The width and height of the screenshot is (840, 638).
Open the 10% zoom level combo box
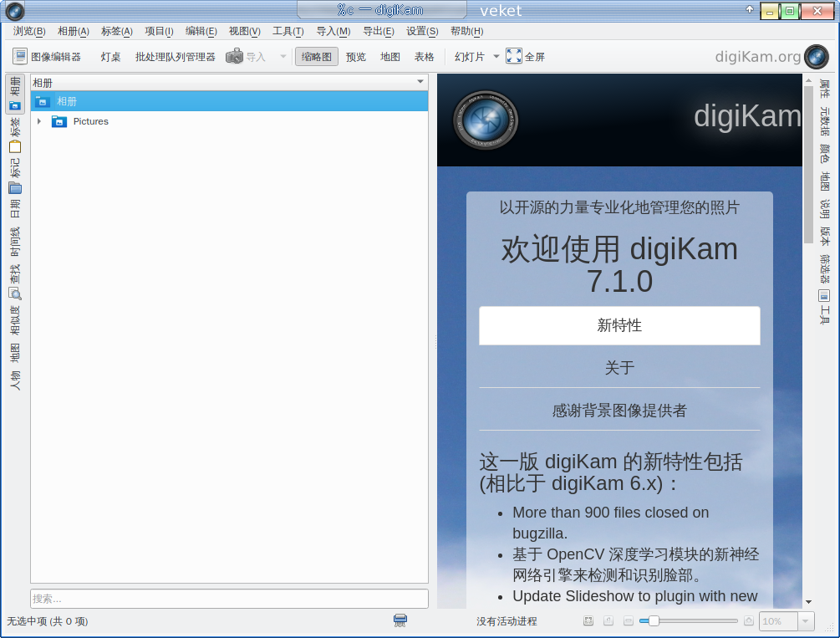787,620
